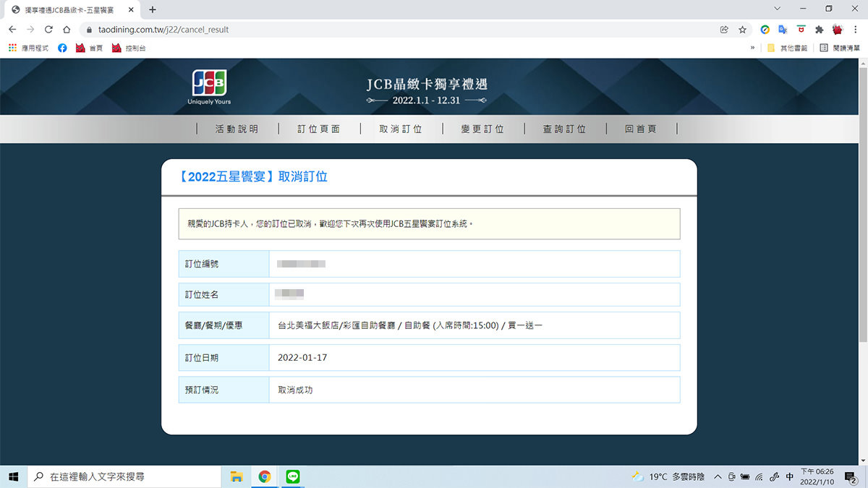This screenshot has height=488, width=868.
Task: Click the share icon in the address bar
Action: (725, 30)
